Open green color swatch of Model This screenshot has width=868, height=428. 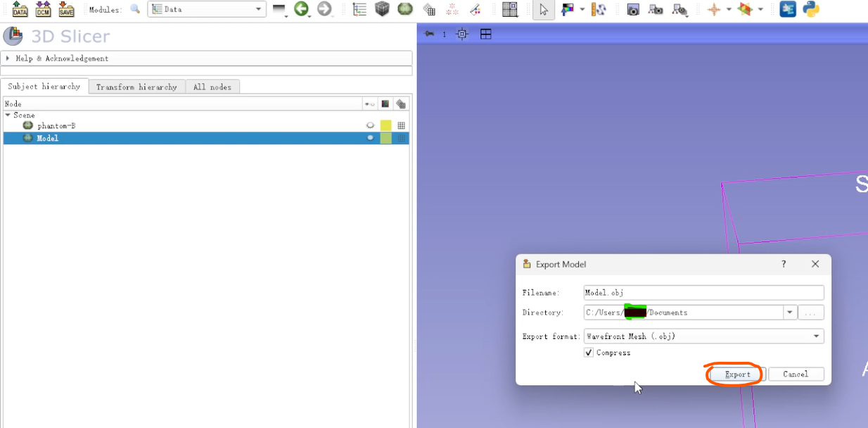385,138
